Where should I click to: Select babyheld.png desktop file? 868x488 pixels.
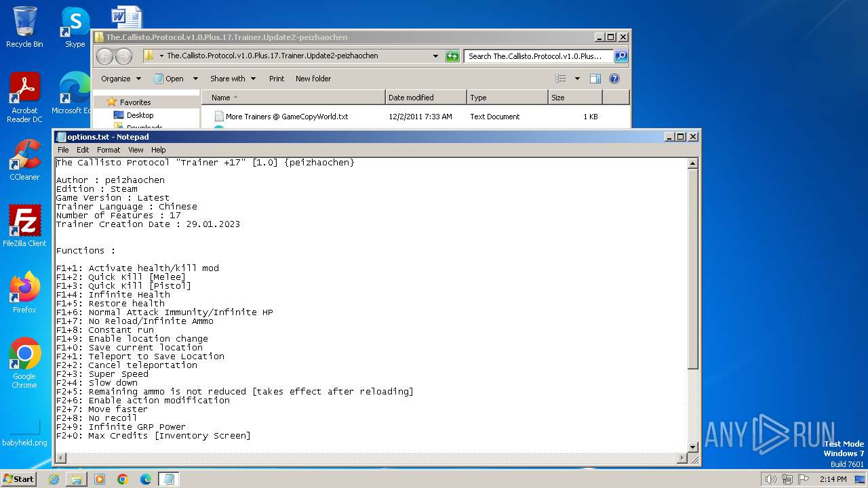tap(24, 432)
